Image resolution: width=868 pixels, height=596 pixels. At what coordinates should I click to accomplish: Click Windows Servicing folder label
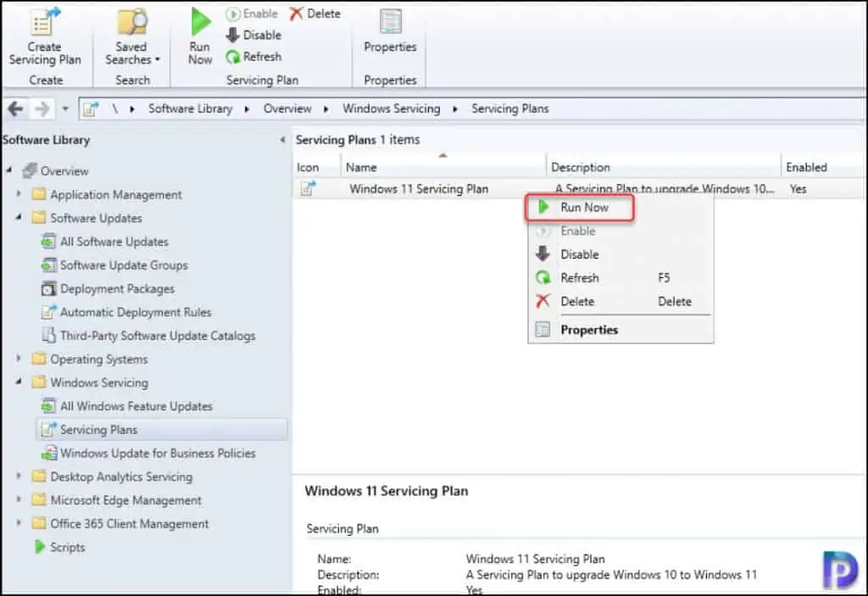coord(99,382)
